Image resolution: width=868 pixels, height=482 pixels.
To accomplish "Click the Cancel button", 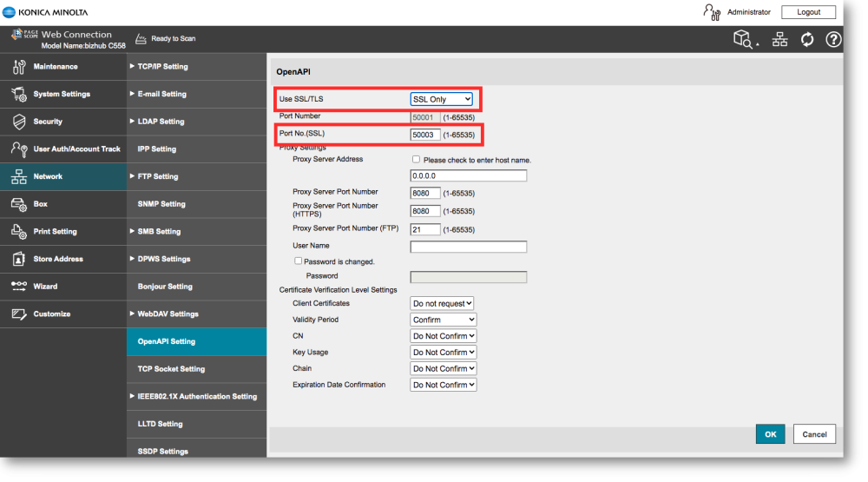I will coord(814,434).
